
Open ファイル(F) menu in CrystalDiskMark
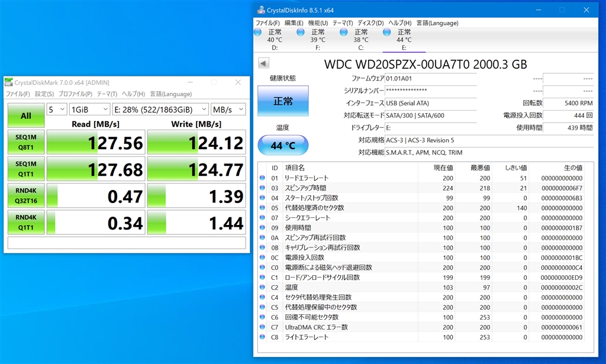(18, 94)
